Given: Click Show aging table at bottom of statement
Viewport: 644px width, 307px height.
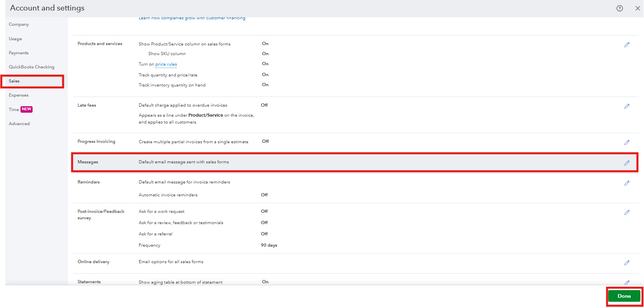Looking at the screenshot, I should [x=180, y=282].
